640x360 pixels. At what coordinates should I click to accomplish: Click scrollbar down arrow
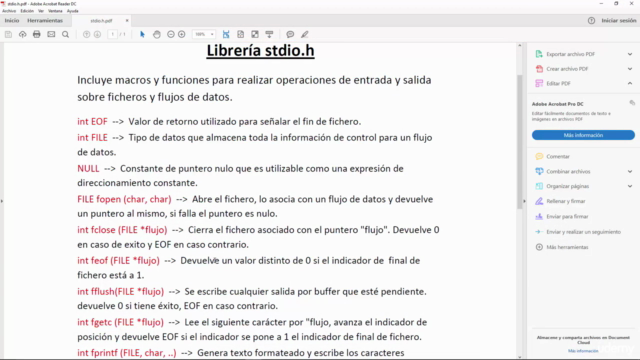pyautogui.click(x=520, y=357)
